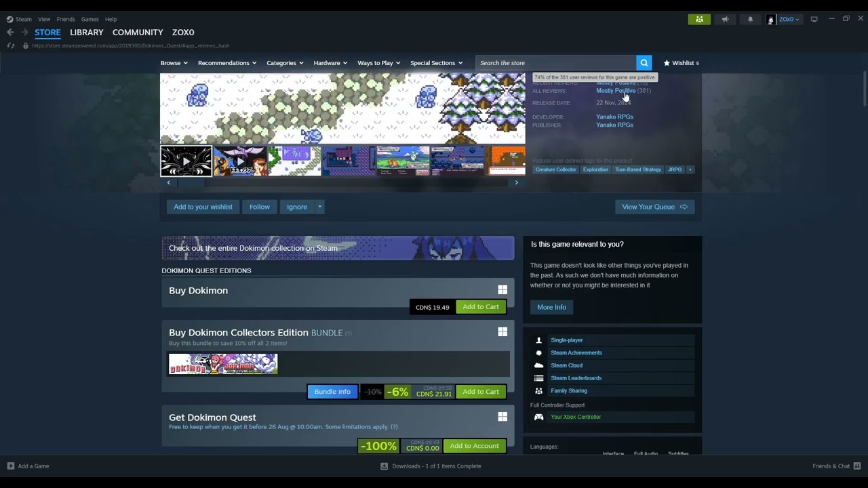Image resolution: width=868 pixels, height=488 pixels.
Task: Open the Yanako RPGs developer link
Action: (614, 117)
